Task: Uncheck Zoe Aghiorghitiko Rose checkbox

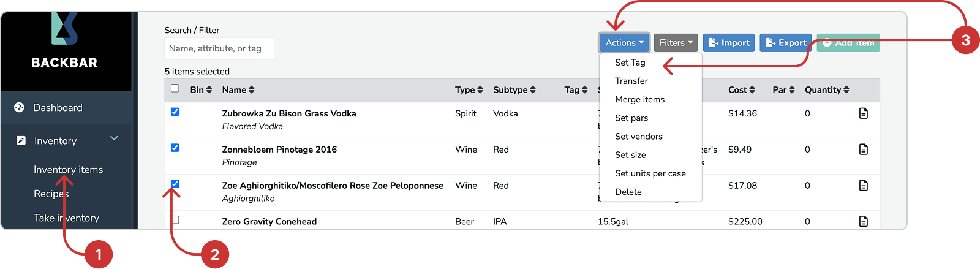Action: pos(175,184)
